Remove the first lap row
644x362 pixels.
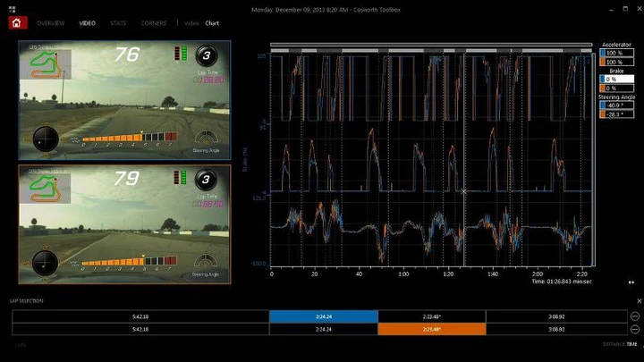(635, 316)
